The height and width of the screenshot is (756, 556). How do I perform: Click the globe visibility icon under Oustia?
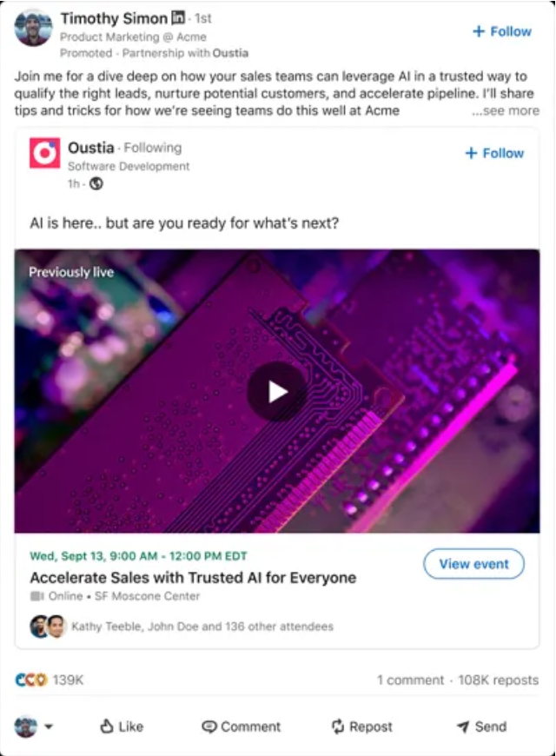[x=96, y=183]
